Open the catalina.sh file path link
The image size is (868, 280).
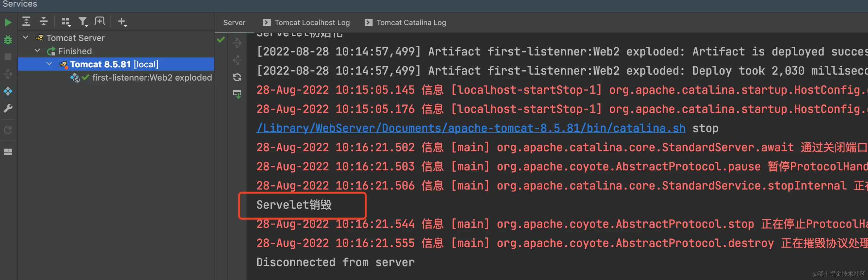pyautogui.click(x=470, y=128)
